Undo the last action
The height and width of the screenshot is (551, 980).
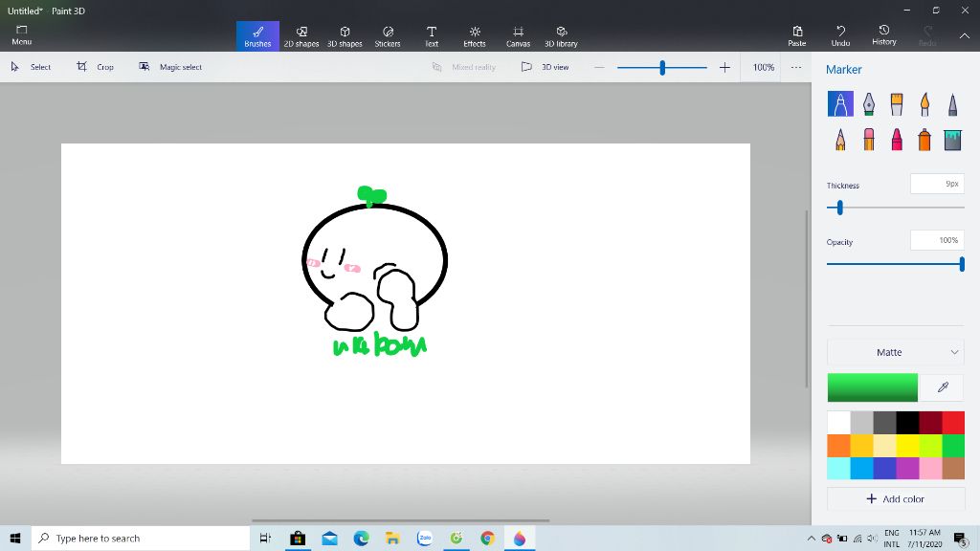tap(840, 36)
